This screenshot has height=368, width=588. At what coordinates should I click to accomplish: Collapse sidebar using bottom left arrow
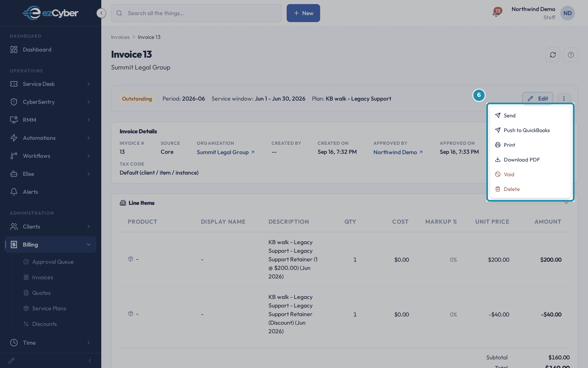click(90, 360)
